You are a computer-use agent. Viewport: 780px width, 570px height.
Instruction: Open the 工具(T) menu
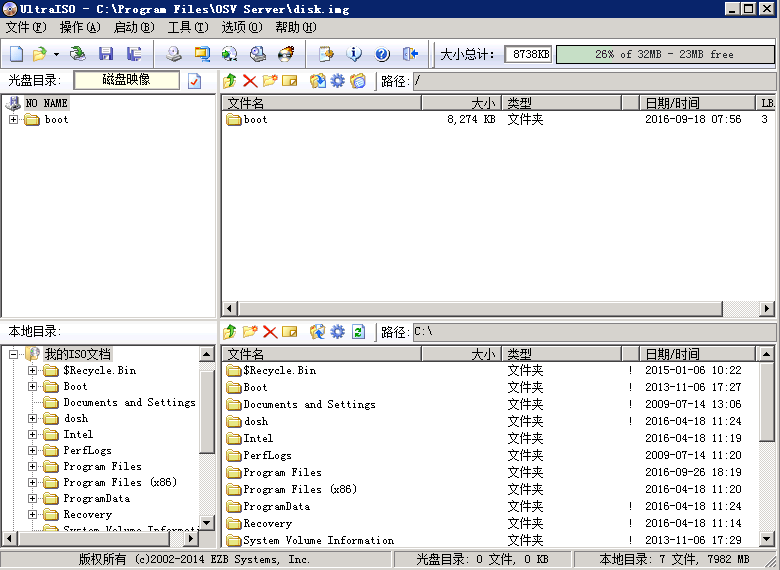(188, 27)
